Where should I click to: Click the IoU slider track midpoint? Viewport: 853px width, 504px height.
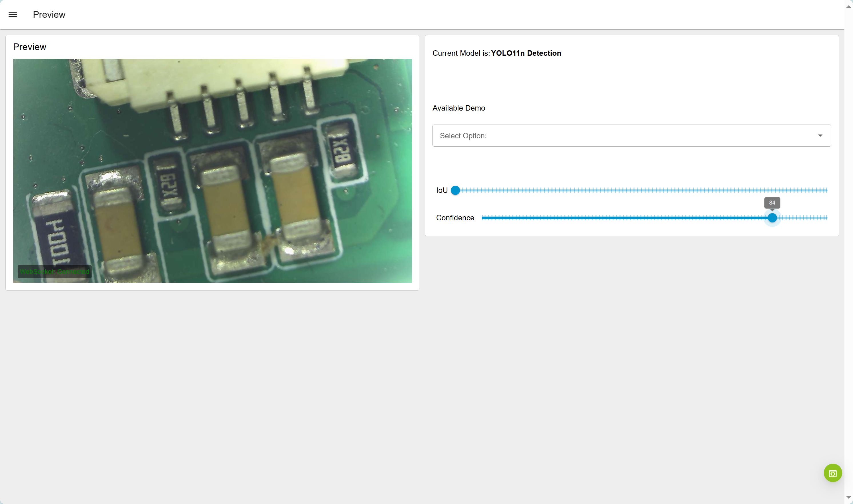click(x=641, y=190)
